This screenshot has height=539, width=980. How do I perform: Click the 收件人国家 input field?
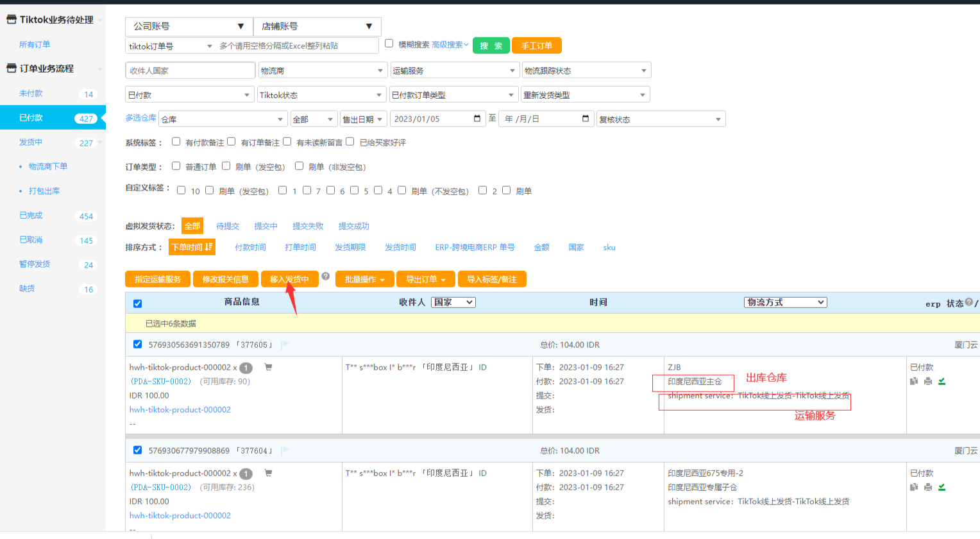(x=190, y=71)
